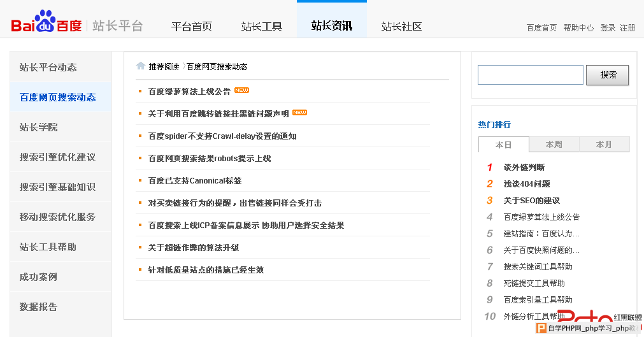Switch ranking to 本月 tab
This screenshot has height=337, width=644.
click(604, 144)
